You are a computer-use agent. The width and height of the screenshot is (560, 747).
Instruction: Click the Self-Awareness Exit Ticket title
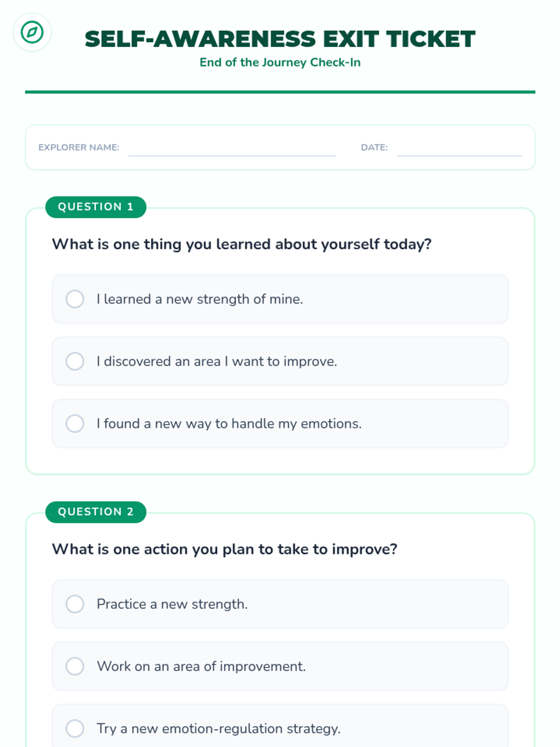click(280, 39)
